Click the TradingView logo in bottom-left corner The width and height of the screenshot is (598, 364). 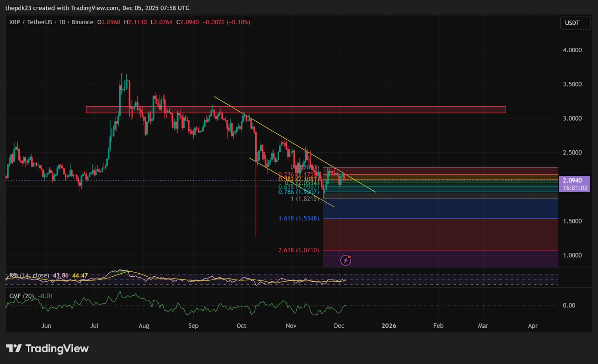click(47, 349)
